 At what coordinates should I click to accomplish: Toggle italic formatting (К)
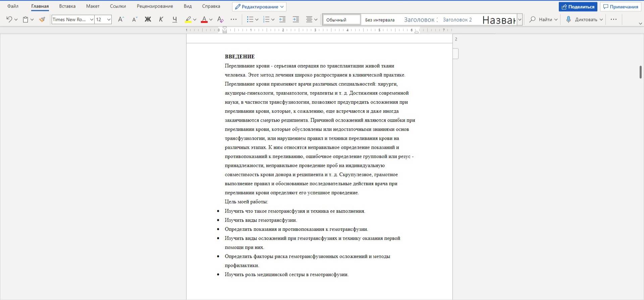pyautogui.click(x=161, y=19)
